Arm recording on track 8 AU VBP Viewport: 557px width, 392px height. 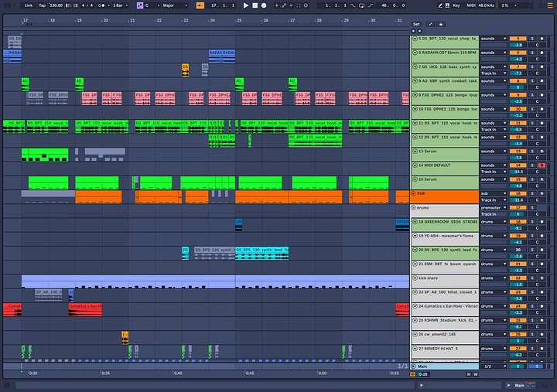[x=542, y=81]
